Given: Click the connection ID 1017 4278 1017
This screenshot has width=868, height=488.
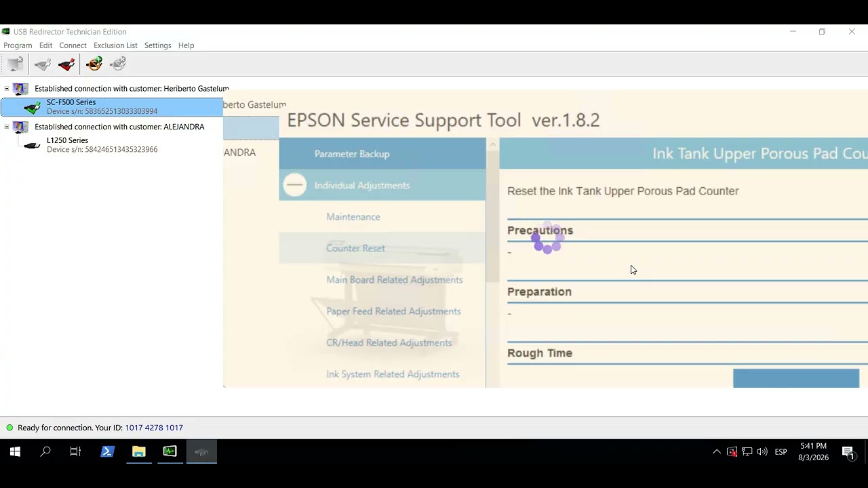Looking at the screenshot, I should pyautogui.click(x=154, y=428).
